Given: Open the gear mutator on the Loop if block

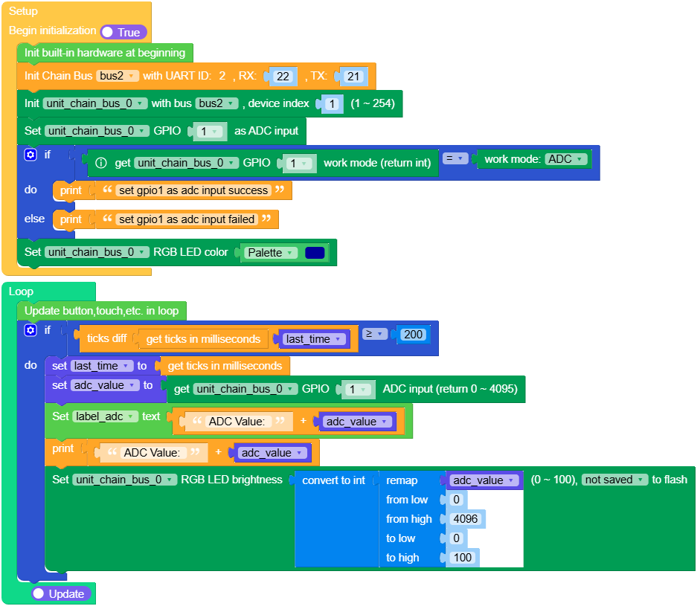Looking at the screenshot, I should coord(29,330).
